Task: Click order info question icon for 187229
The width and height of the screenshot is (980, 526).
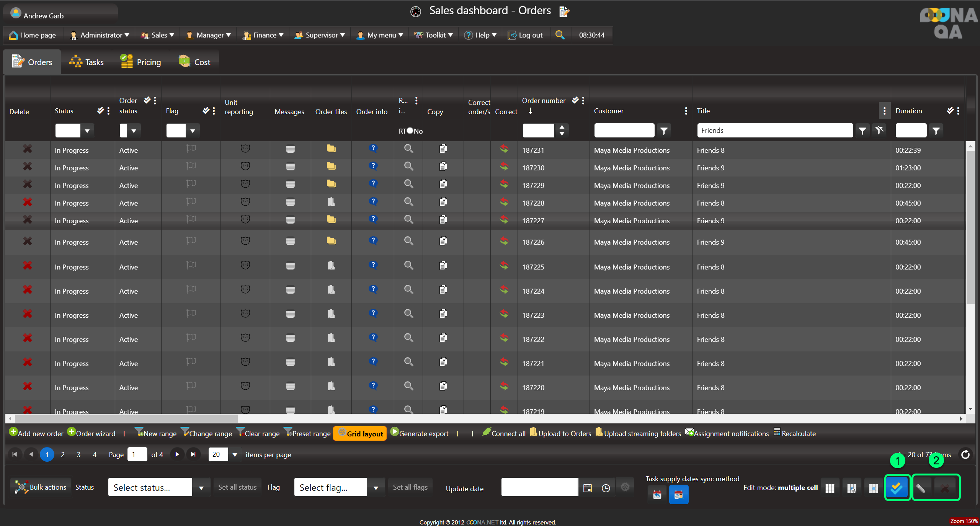Action: [373, 184]
